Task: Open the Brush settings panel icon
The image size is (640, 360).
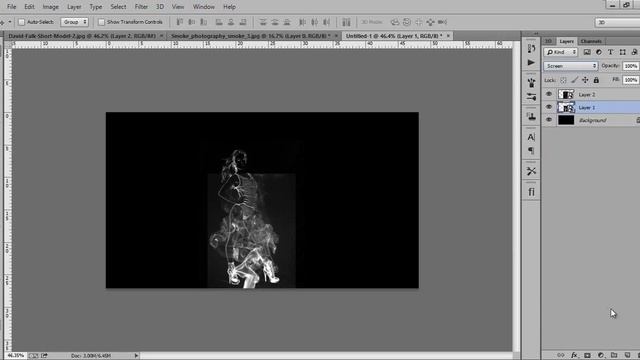Action: pos(531,97)
